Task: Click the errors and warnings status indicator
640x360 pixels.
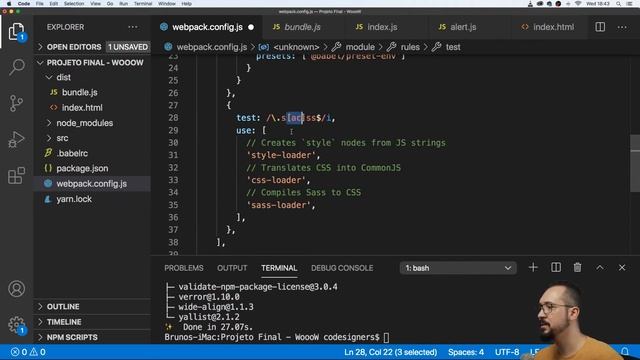Action: pyautogui.click(x=28, y=352)
